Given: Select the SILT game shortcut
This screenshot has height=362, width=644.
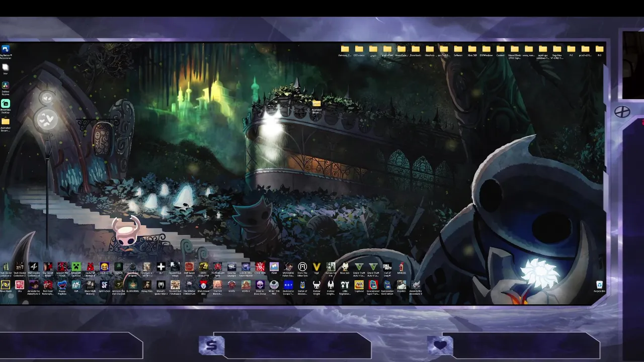Looking at the screenshot, I should click(x=161, y=268).
